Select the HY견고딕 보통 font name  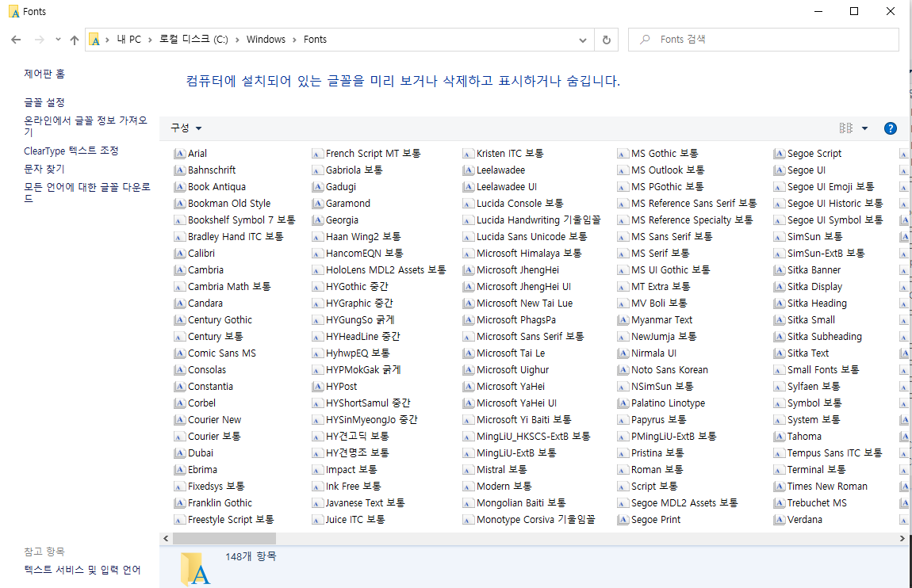click(x=357, y=437)
